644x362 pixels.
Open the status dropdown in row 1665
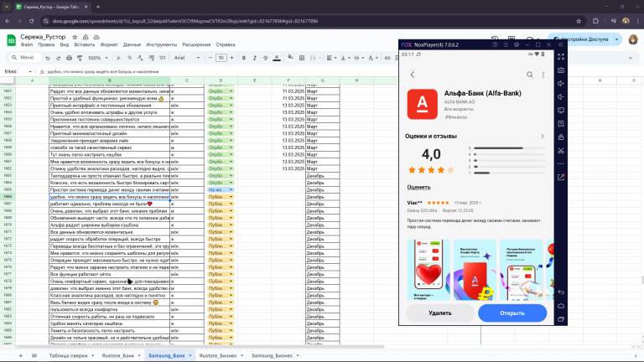tap(231, 189)
